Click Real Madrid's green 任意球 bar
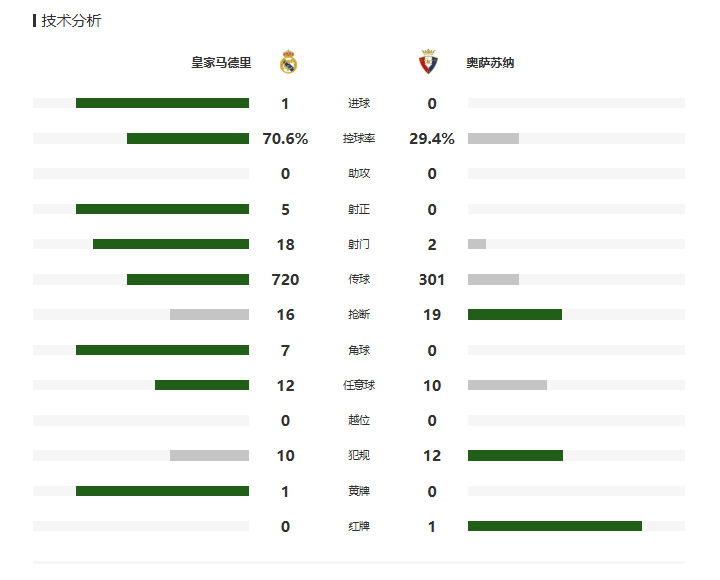The height and width of the screenshot is (580, 720). 202,385
